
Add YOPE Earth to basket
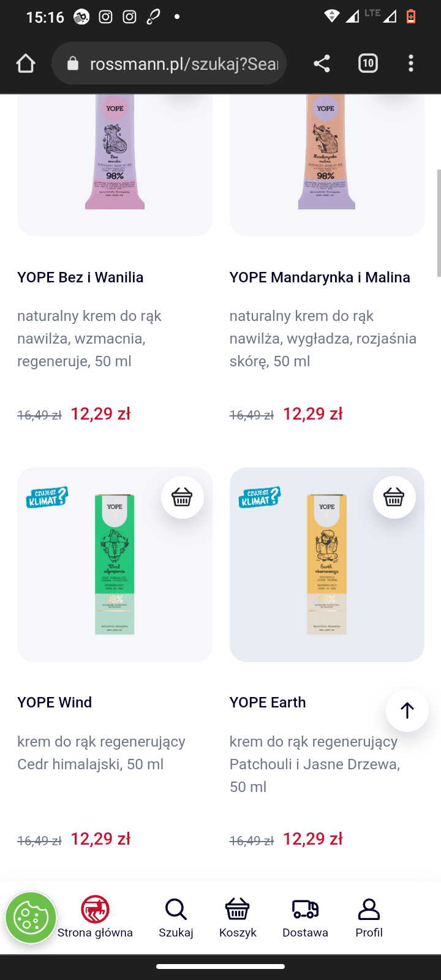coord(394,497)
